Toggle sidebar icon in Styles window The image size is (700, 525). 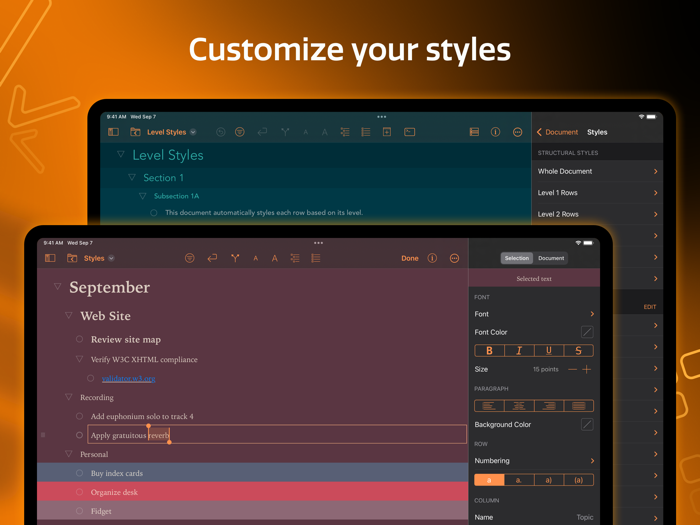50,258
